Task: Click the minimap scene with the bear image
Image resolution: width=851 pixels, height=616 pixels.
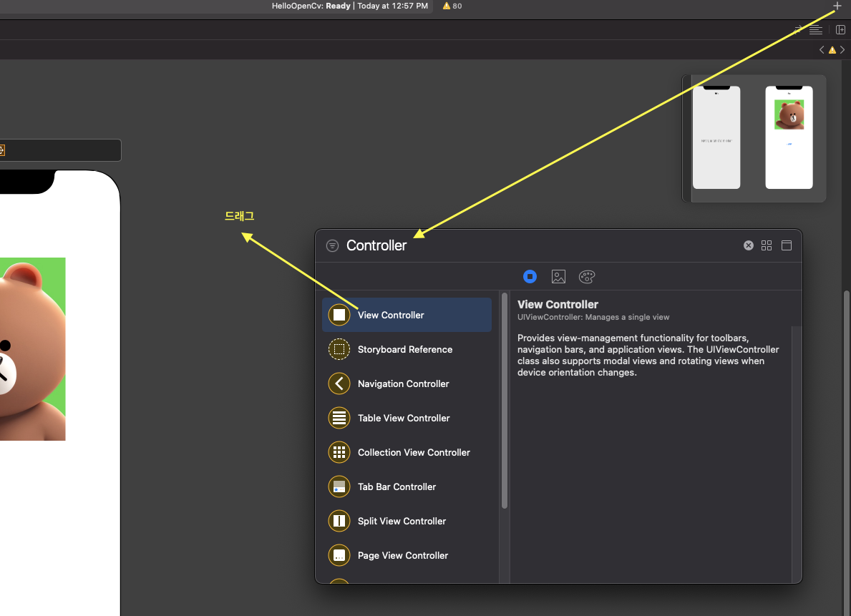Action: click(x=789, y=137)
